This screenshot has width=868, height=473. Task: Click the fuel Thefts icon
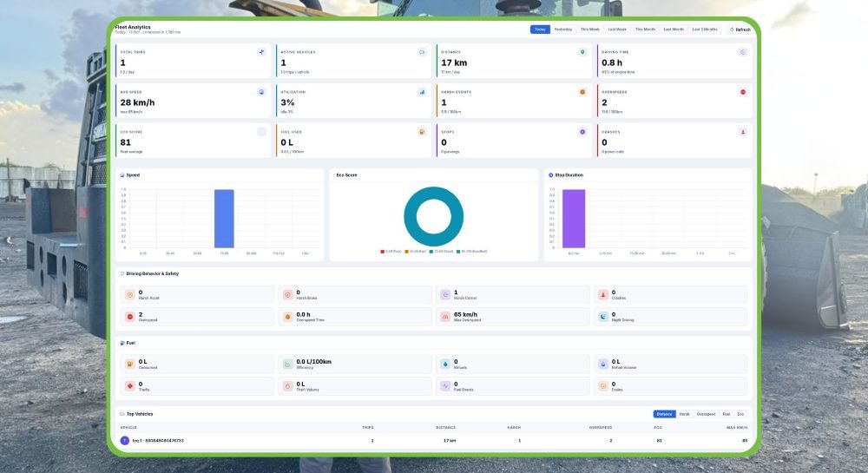130,386
